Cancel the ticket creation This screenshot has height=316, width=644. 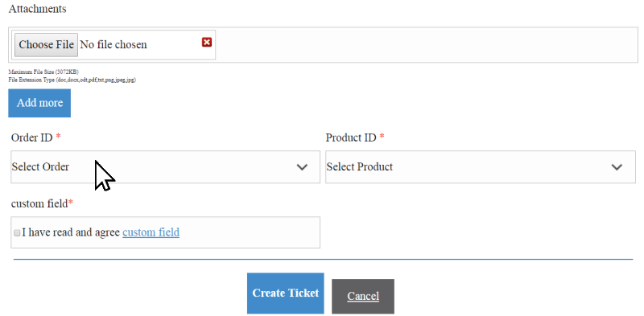[x=363, y=297]
